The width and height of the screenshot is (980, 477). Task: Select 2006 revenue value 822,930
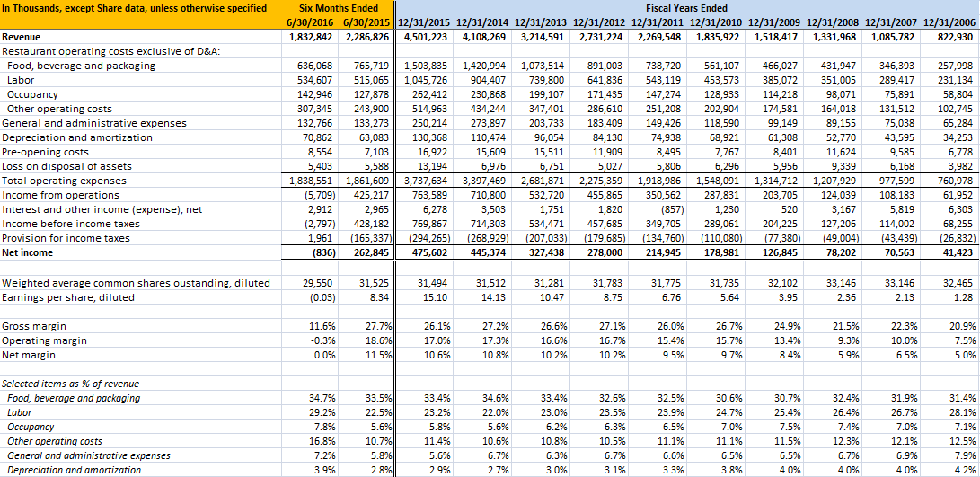pos(958,37)
